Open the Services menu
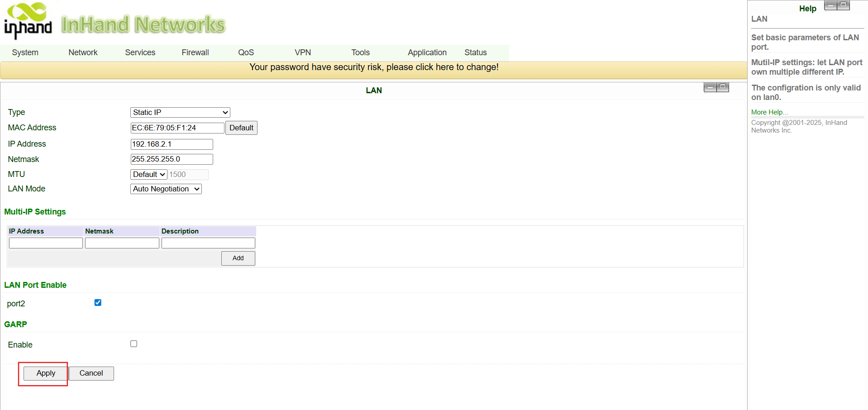The width and height of the screenshot is (868, 410). click(140, 52)
